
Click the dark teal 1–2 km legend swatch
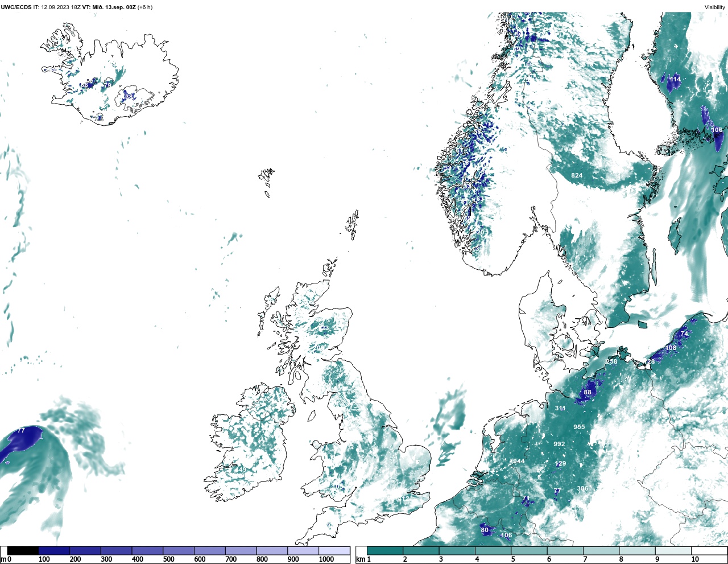click(385, 551)
